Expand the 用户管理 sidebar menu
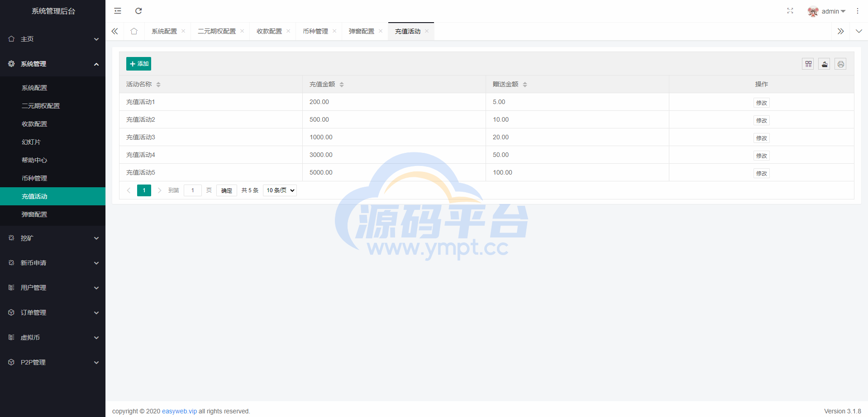868x417 pixels. (52, 288)
